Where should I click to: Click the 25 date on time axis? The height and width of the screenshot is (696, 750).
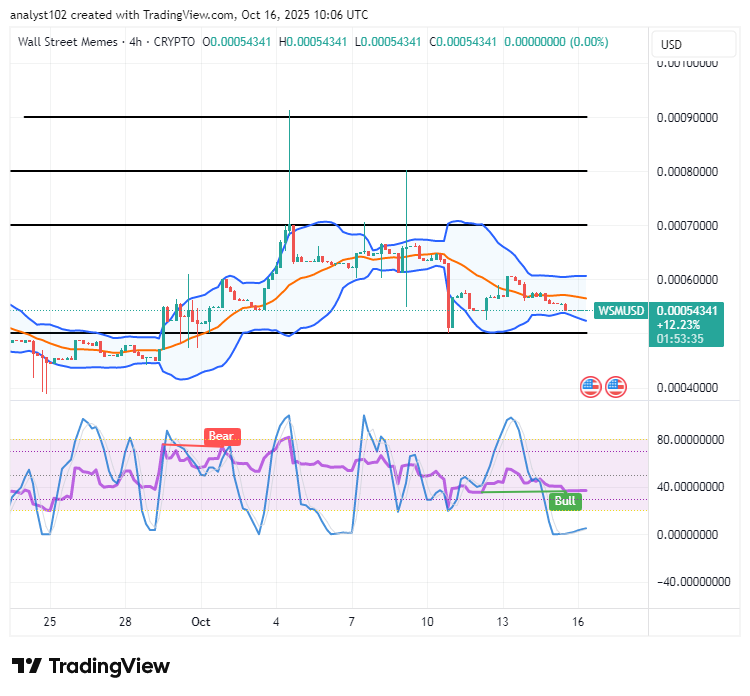(x=50, y=622)
